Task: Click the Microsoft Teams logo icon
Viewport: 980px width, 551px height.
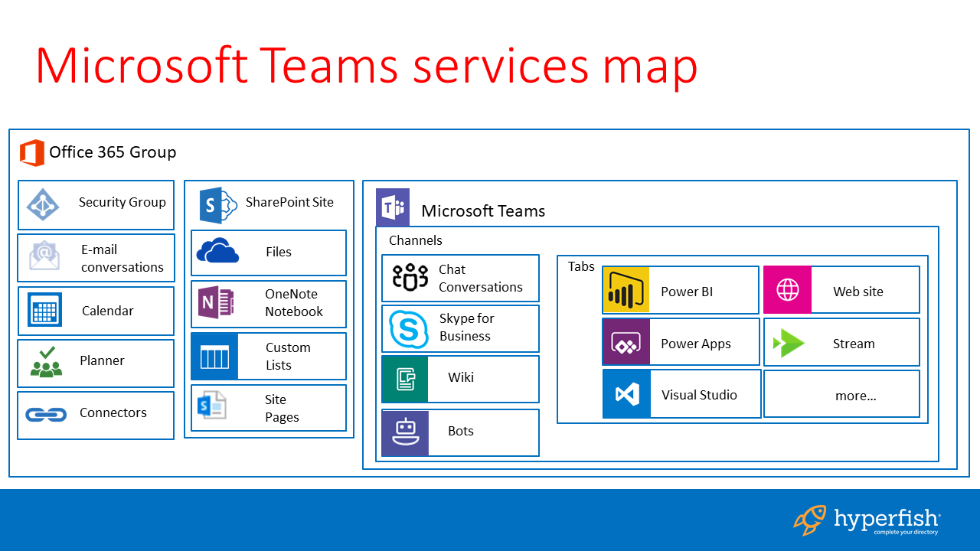Action: pyautogui.click(x=393, y=207)
